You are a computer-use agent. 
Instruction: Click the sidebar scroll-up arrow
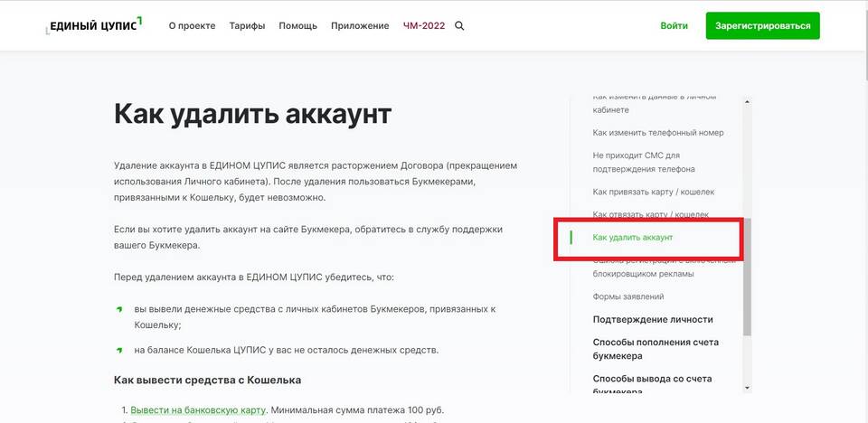point(747,102)
